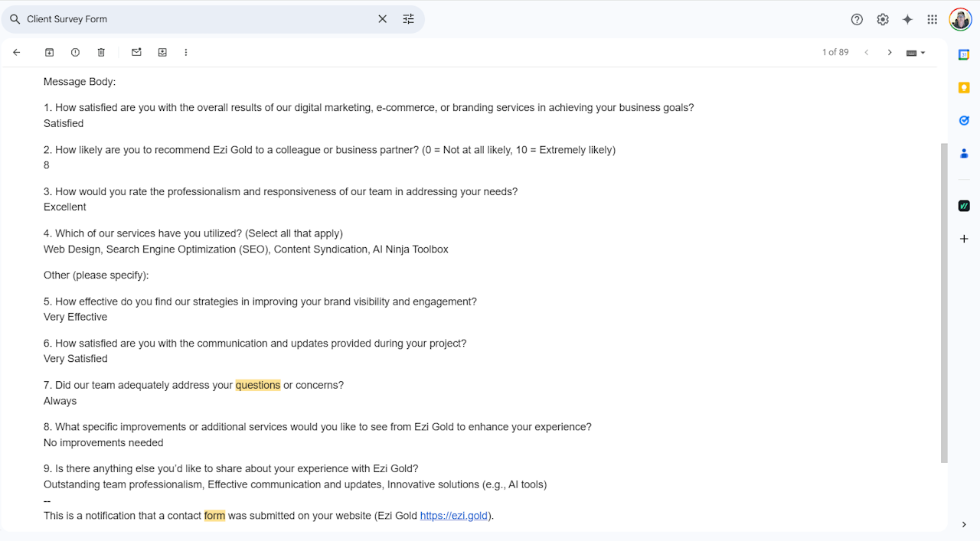This screenshot has width=980, height=541.
Task: Click the answer "Excellent"
Action: [x=65, y=207]
